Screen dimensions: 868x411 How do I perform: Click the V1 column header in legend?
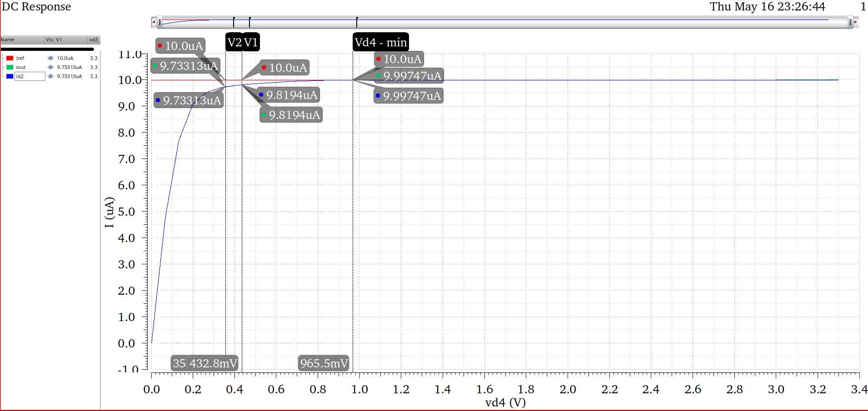pyautogui.click(x=71, y=40)
